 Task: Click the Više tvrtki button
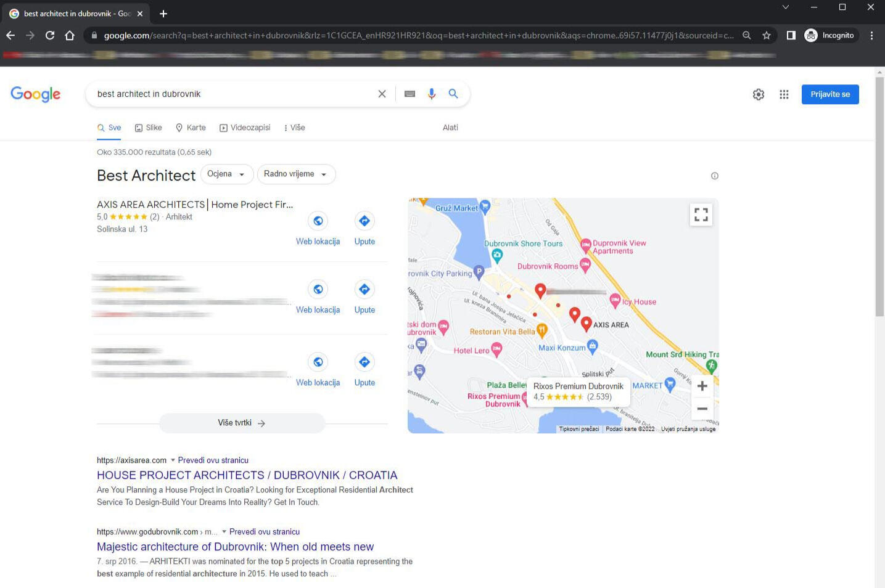(x=242, y=423)
